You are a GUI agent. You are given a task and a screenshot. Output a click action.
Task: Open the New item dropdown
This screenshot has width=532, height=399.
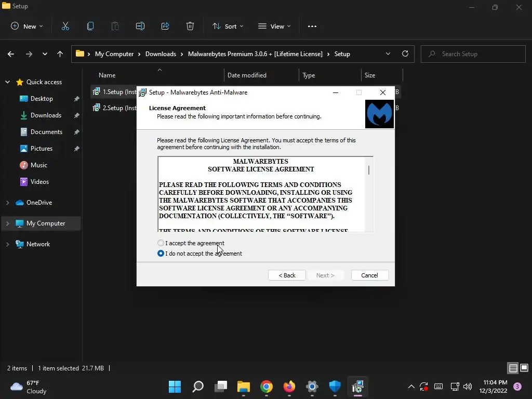point(27,26)
